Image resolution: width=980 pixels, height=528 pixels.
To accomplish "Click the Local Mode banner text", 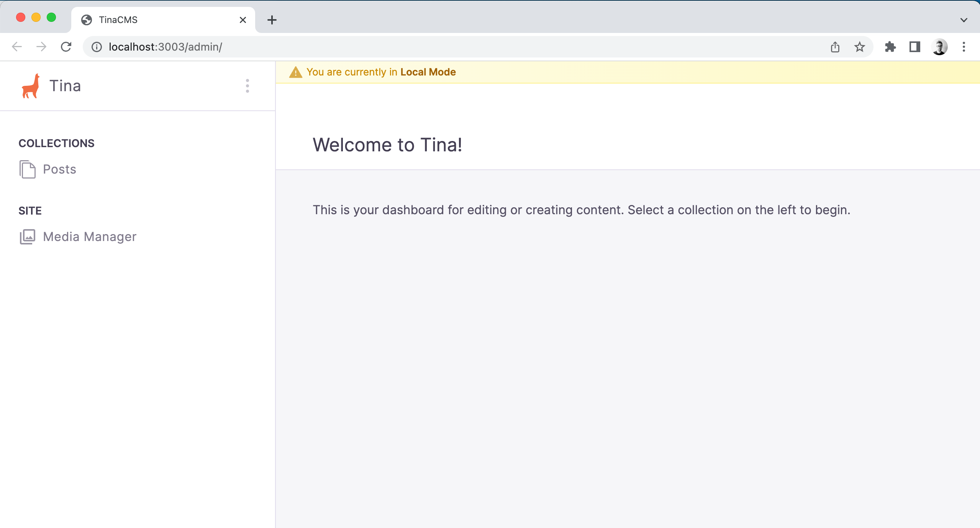I will click(381, 72).
